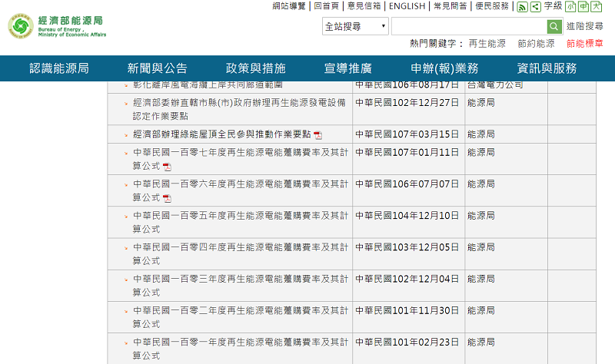This screenshot has width=615, height=364.
Task: Click date 中華民國107年01月11日
Action: [x=407, y=152]
